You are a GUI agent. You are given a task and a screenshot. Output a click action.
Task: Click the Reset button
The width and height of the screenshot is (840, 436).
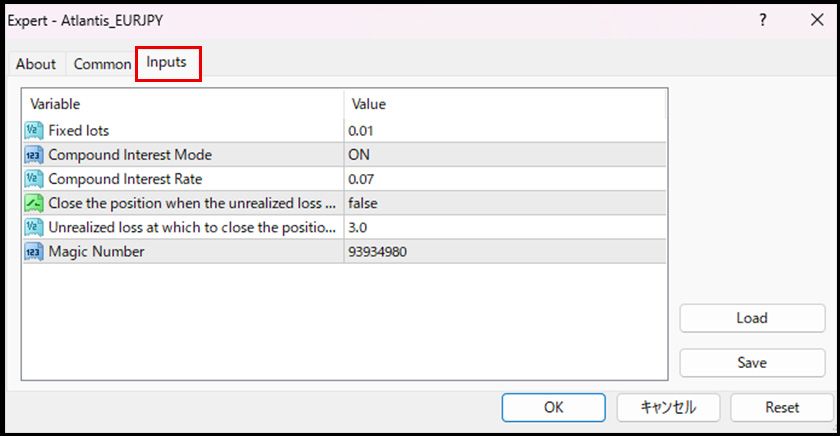click(782, 407)
